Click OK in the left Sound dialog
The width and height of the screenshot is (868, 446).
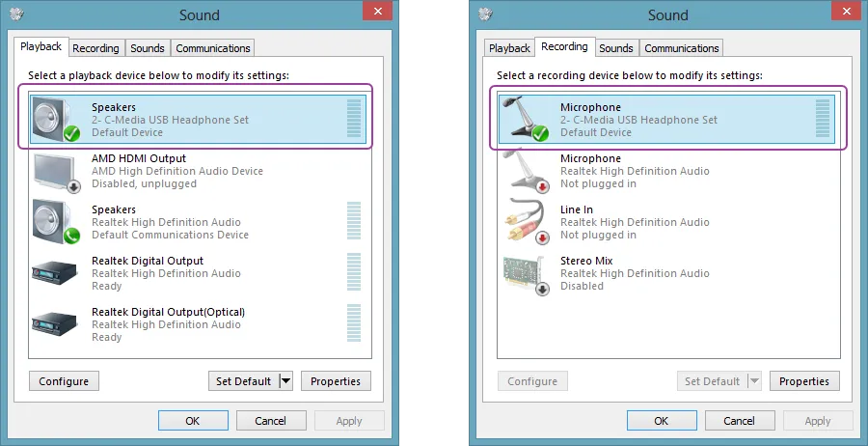click(x=193, y=421)
